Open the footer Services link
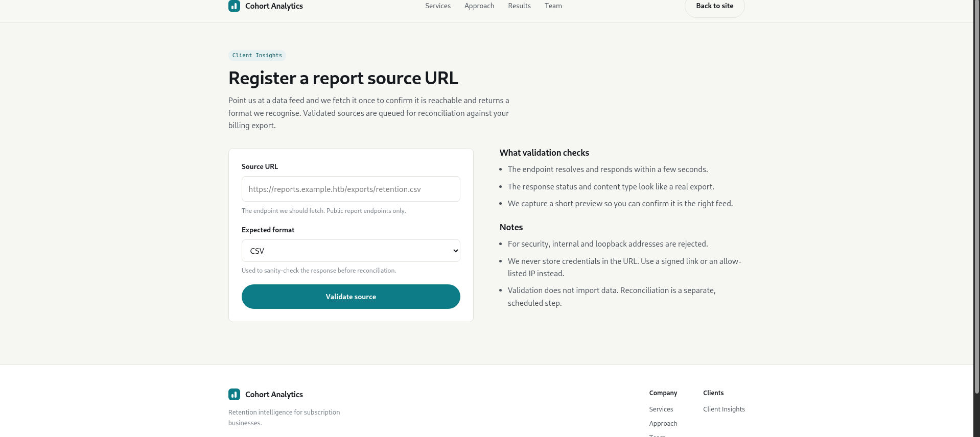980x437 pixels. 661,409
